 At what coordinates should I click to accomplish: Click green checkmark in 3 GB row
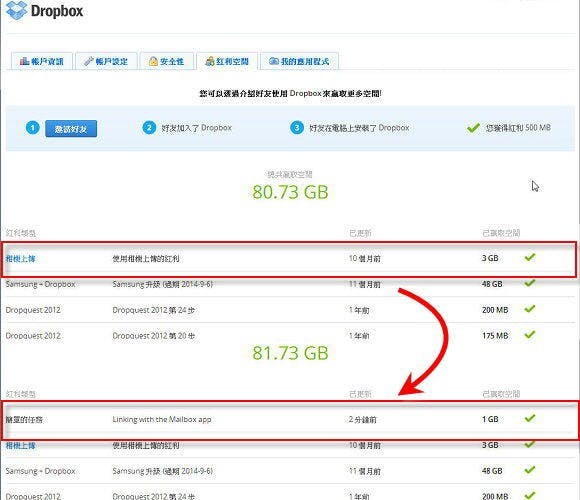click(x=530, y=257)
